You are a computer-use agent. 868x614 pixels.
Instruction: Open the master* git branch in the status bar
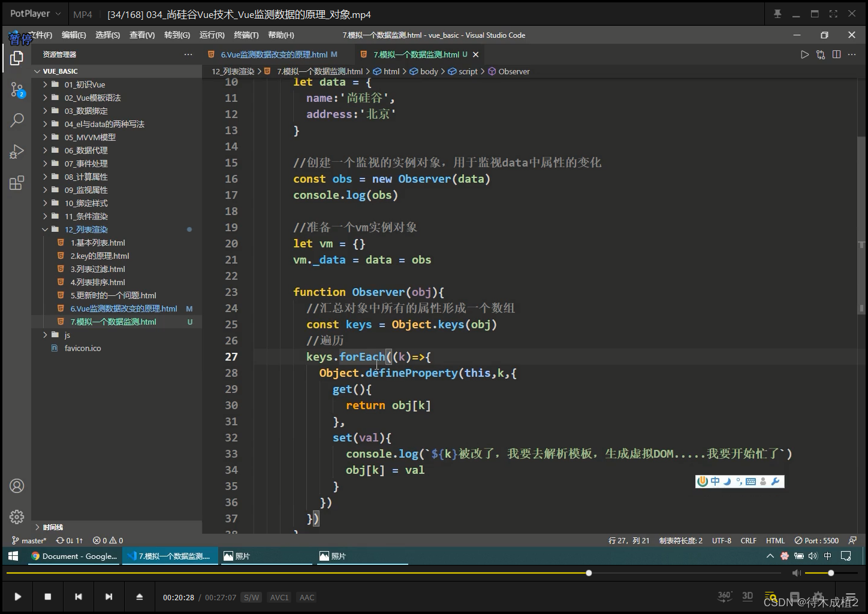(29, 540)
